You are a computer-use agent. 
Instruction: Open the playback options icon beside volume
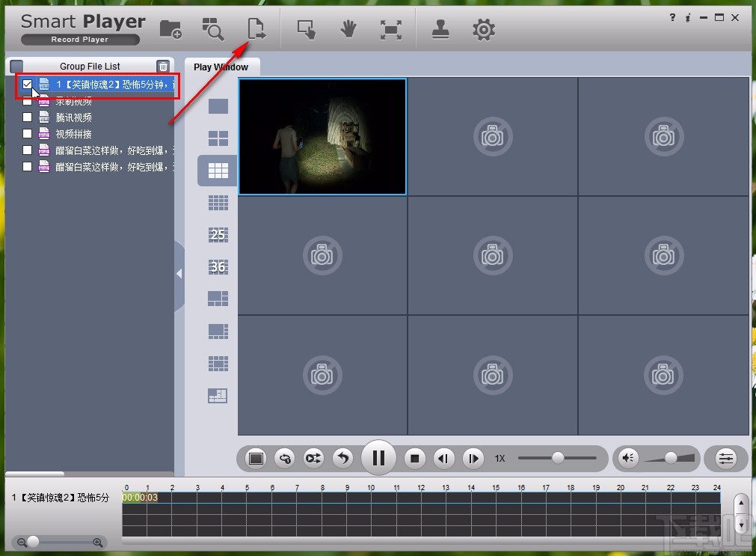click(725, 458)
